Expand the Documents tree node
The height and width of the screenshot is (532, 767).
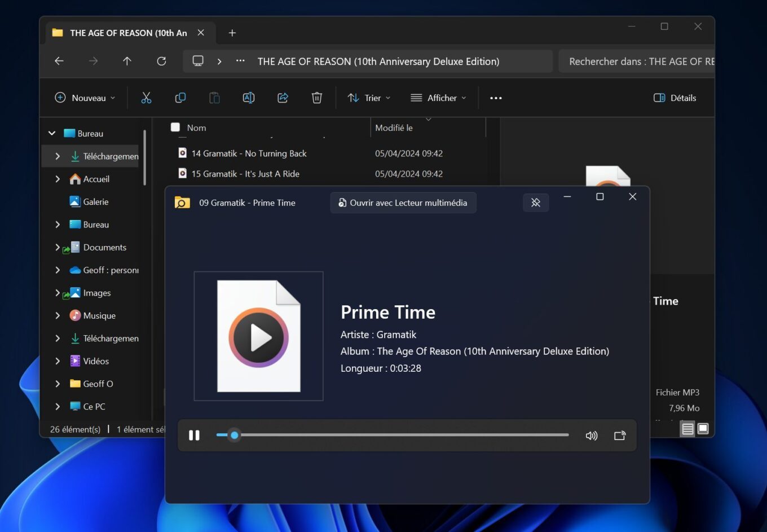(58, 247)
